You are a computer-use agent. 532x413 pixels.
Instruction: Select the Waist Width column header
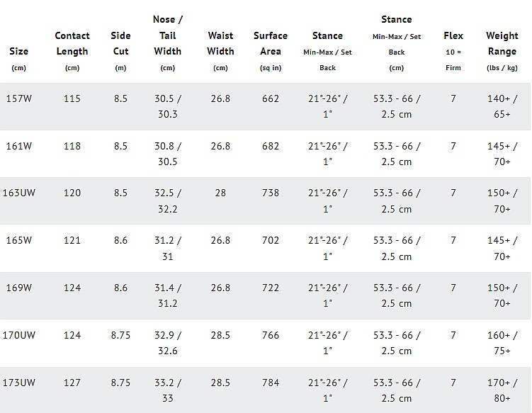coord(221,43)
